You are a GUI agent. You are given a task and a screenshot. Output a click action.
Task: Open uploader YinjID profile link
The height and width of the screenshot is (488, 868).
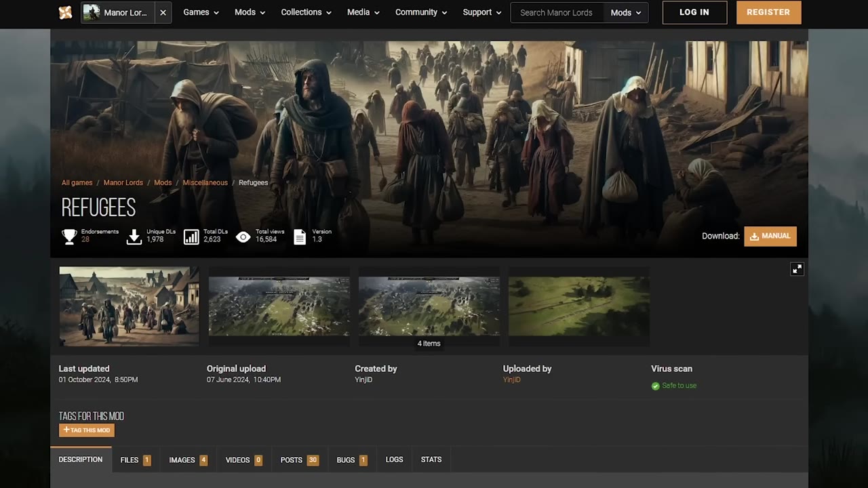[x=512, y=380]
